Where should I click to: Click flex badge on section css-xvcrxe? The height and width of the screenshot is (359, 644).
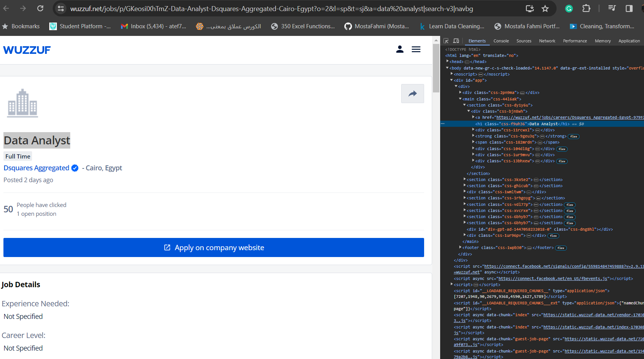coord(570,211)
